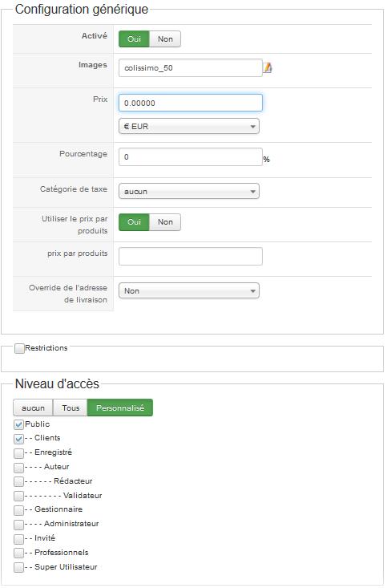Open the EUR currency dropdown
This screenshot has width=391, height=588.
point(189,127)
